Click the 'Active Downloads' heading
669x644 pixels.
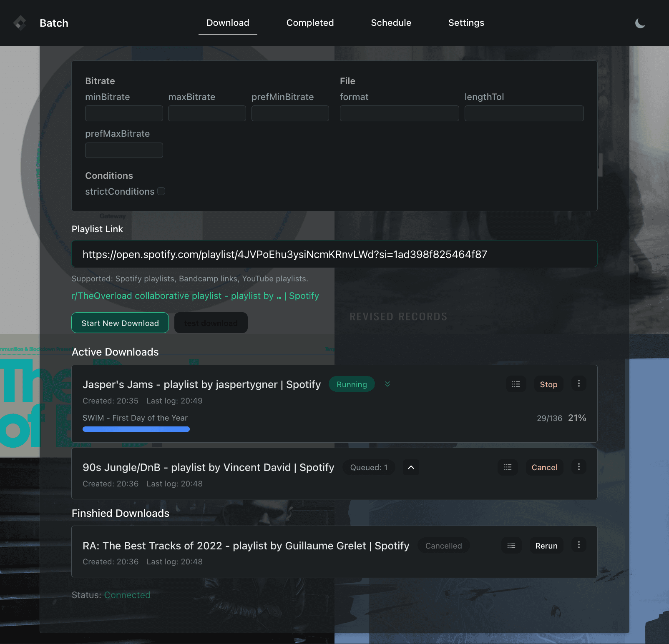115,352
